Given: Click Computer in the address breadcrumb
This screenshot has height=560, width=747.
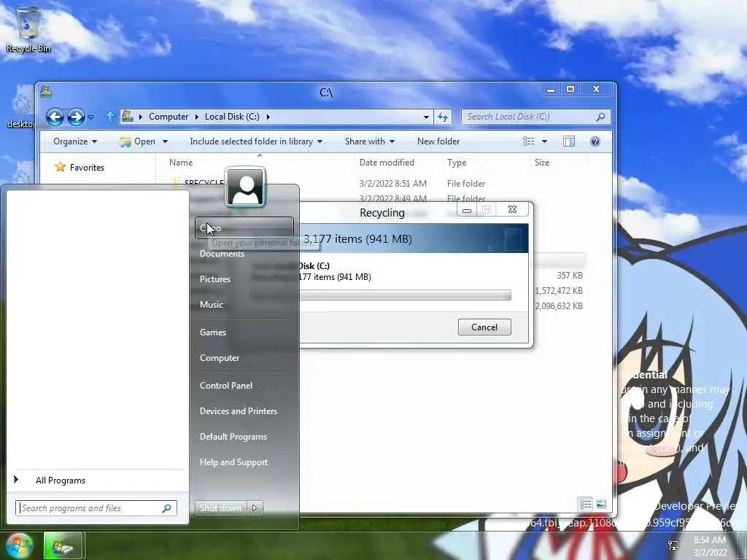Looking at the screenshot, I should (x=169, y=117).
